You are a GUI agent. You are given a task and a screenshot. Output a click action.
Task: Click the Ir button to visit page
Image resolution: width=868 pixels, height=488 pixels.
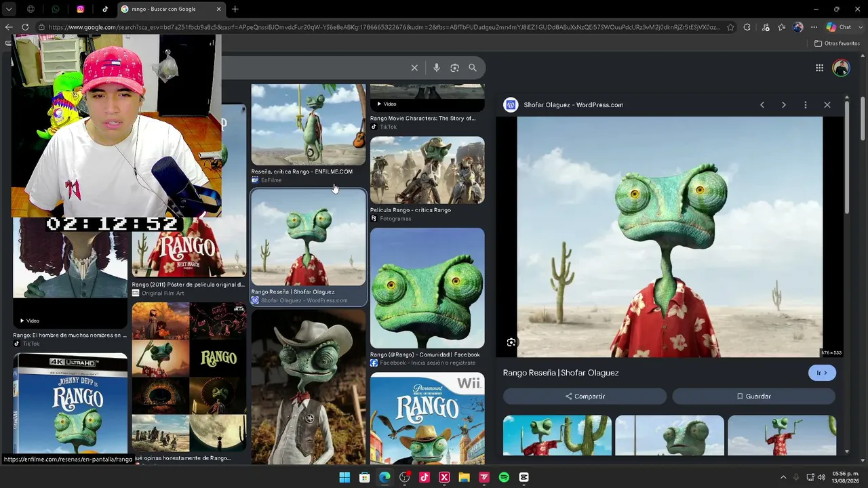(x=822, y=373)
